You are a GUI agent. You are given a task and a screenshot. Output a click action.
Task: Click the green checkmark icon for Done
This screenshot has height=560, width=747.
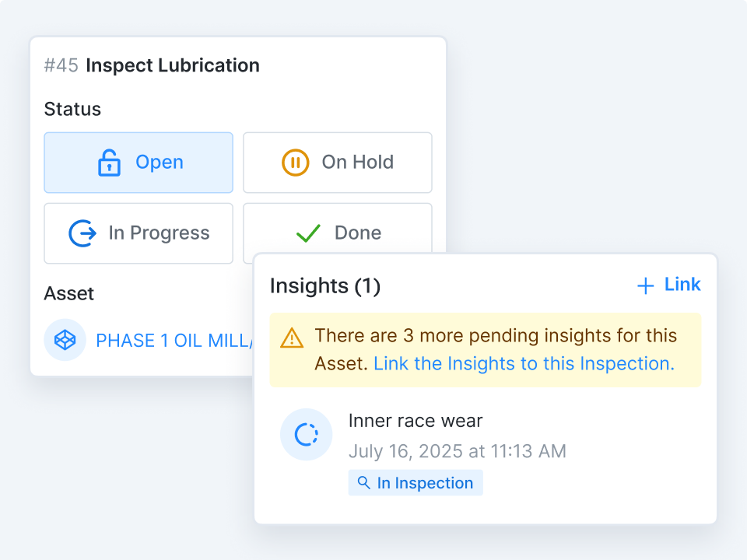pos(308,233)
